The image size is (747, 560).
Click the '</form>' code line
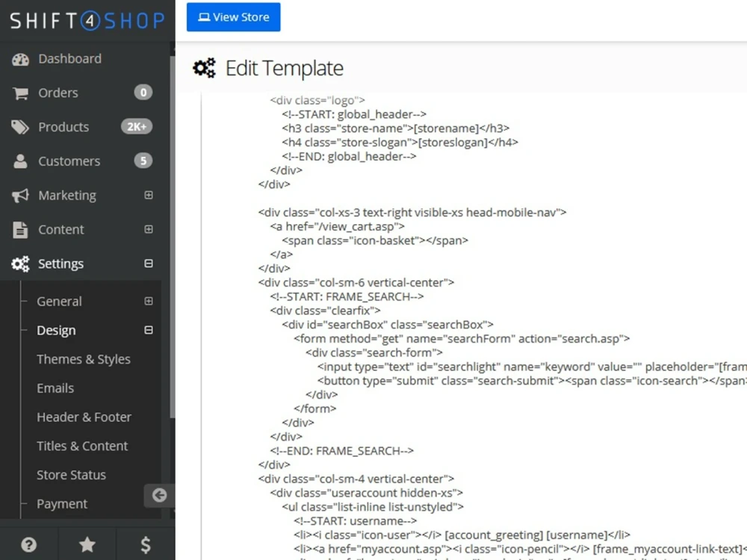[315, 408]
